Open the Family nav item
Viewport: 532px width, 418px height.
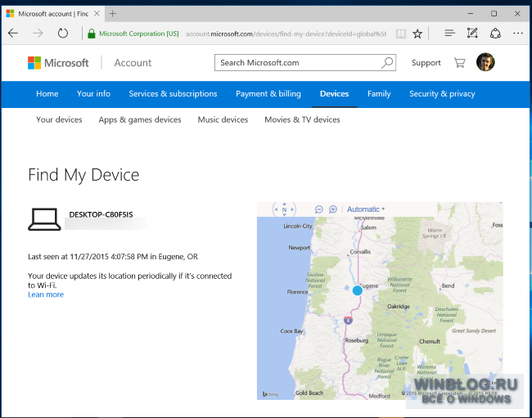coord(379,94)
